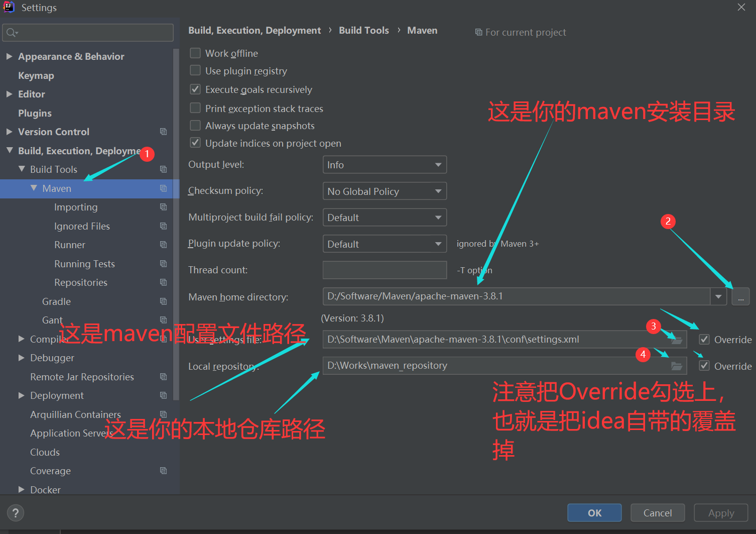Open the Output level dropdown
Image resolution: width=756 pixels, height=534 pixels.
(385, 165)
